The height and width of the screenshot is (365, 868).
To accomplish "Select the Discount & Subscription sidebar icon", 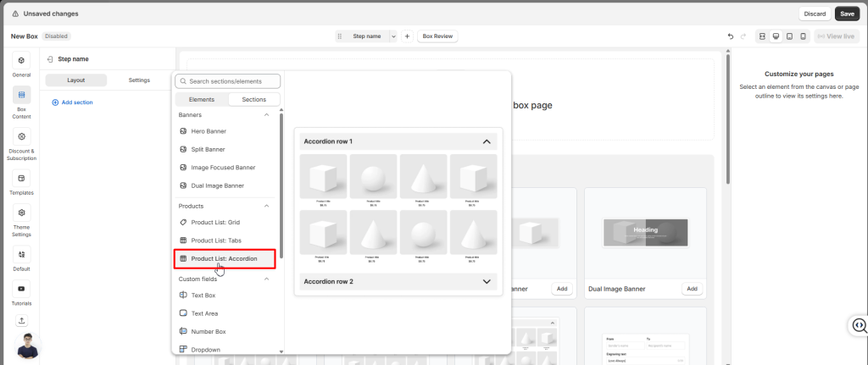I will [21, 136].
